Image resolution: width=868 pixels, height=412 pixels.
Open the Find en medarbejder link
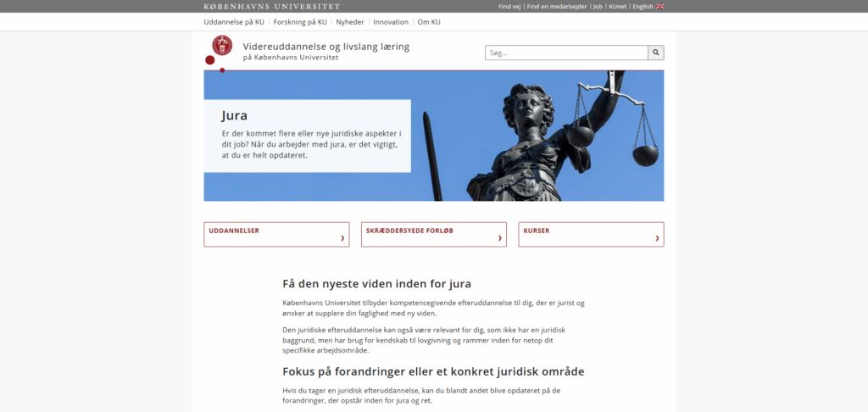557,6
